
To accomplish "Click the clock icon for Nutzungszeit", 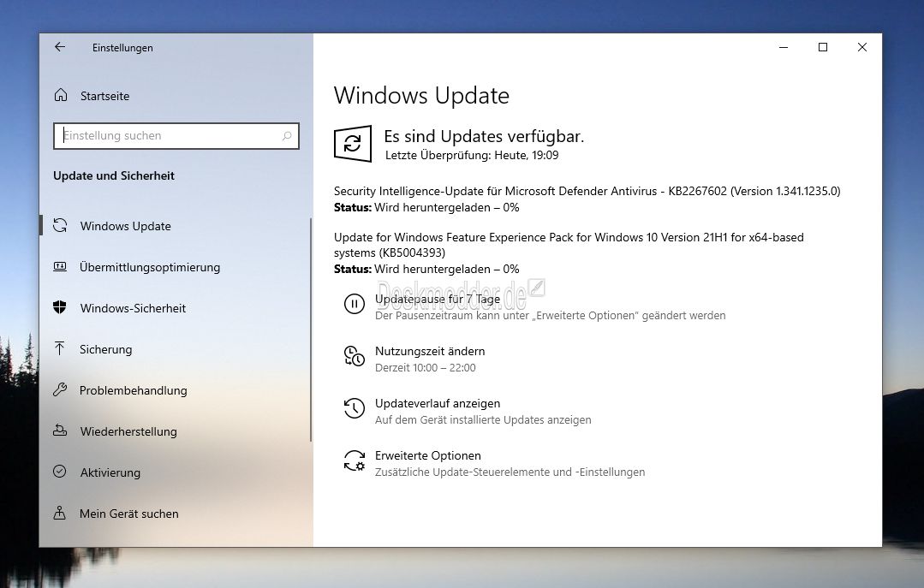I will point(355,356).
